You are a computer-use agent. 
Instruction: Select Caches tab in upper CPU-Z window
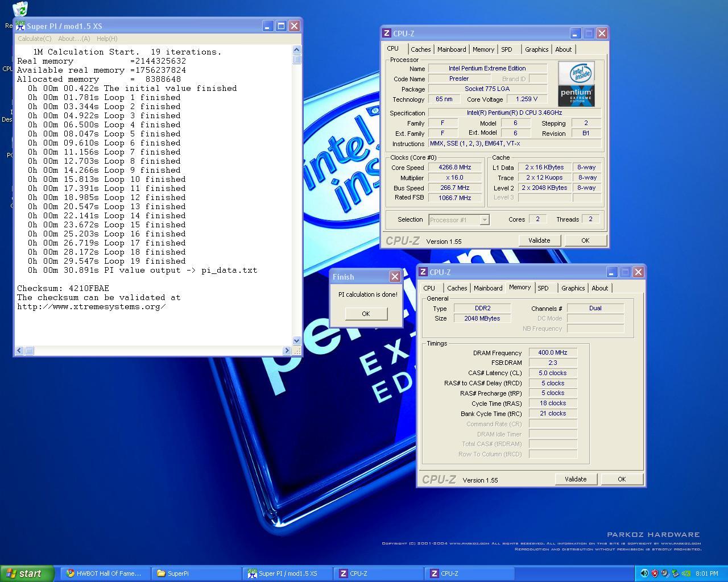coord(420,49)
